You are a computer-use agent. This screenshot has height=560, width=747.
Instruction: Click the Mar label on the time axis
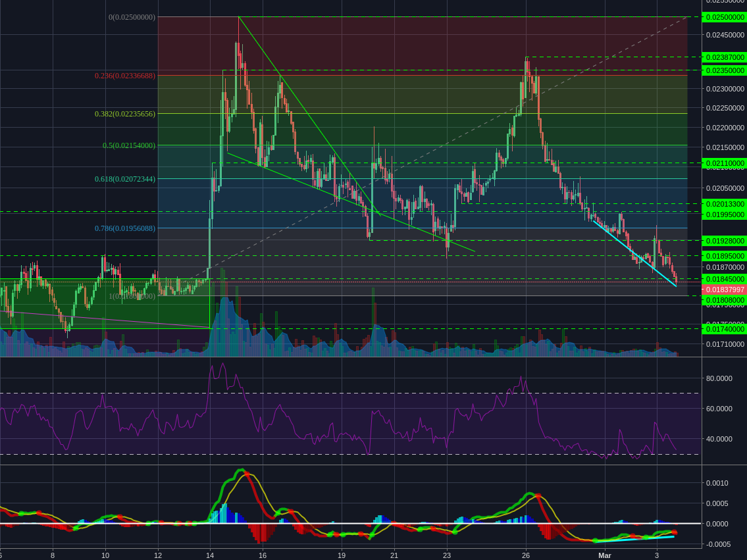pos(605,555)
